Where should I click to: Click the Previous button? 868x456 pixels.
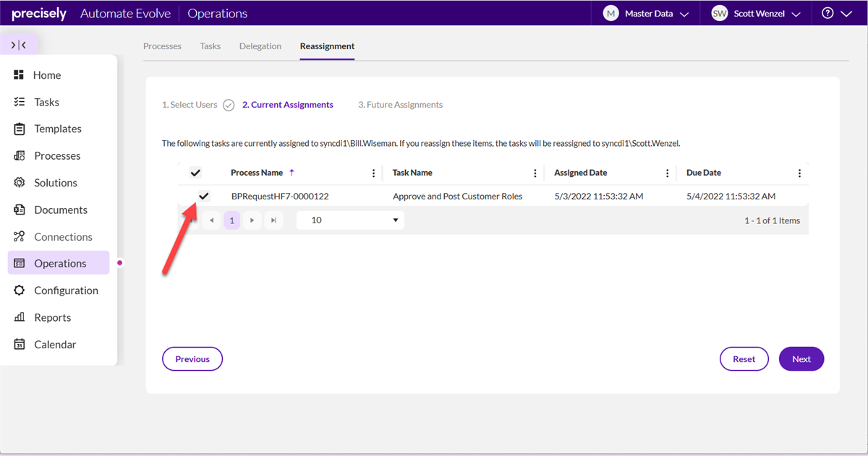pyautogui.click(x=192, y=359)
